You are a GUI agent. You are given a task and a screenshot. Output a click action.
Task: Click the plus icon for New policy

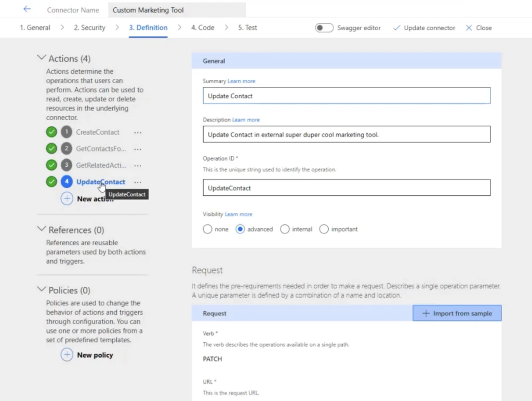[x=67, y=355]
